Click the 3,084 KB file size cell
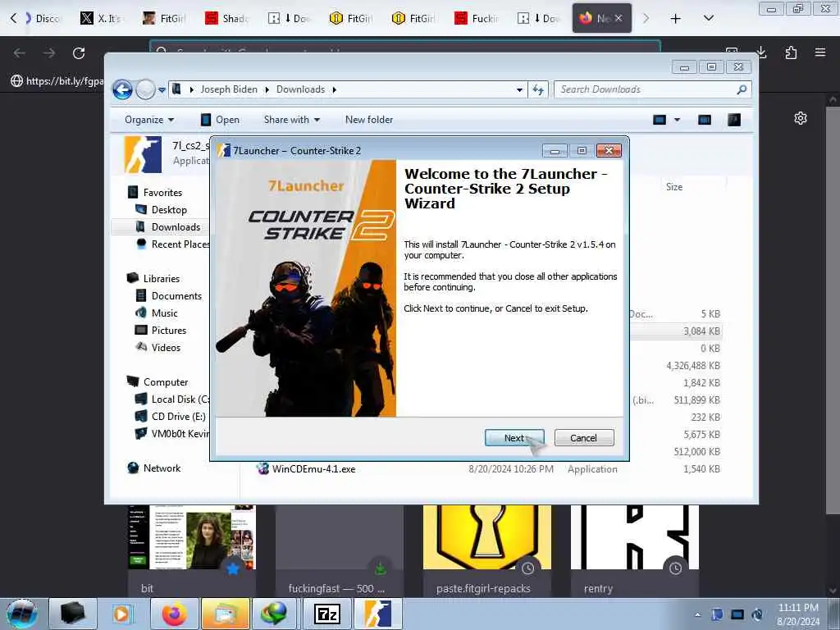 click(x=701, y=331)
